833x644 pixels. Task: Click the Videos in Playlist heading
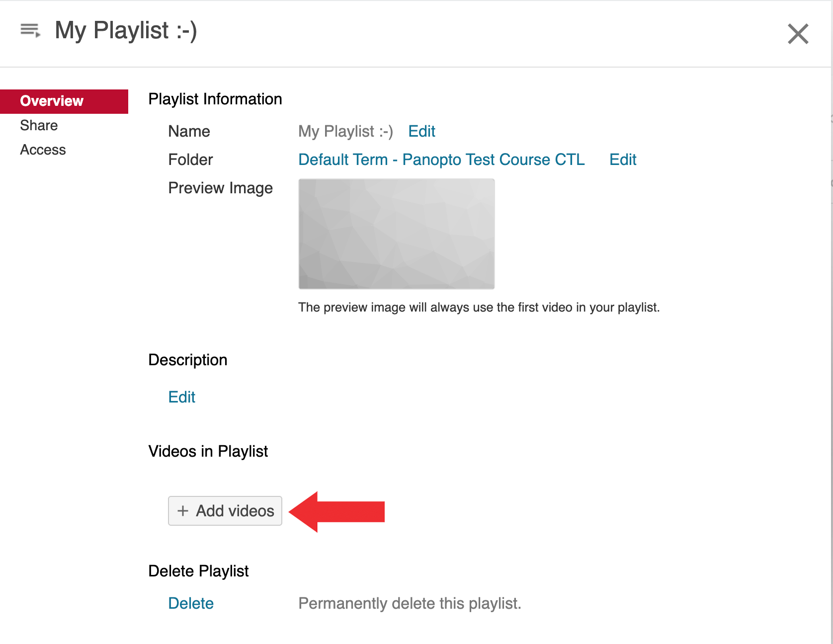click(208, 451)
